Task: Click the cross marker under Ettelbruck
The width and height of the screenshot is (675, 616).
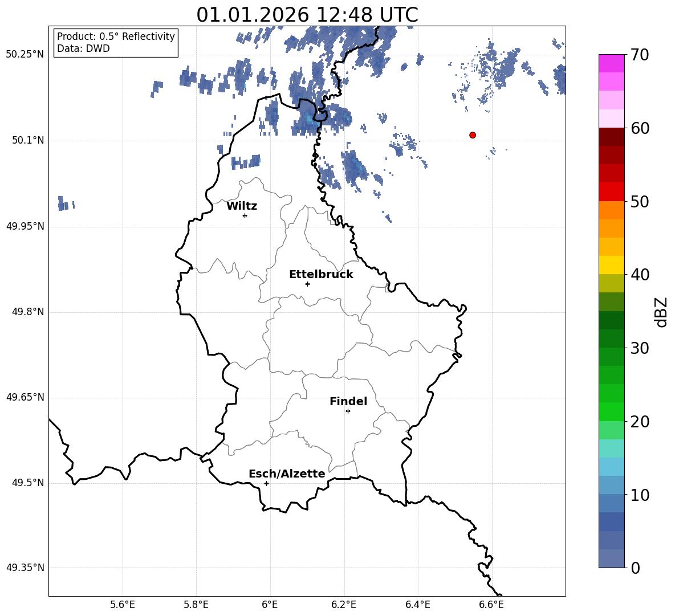Action: 307,284
